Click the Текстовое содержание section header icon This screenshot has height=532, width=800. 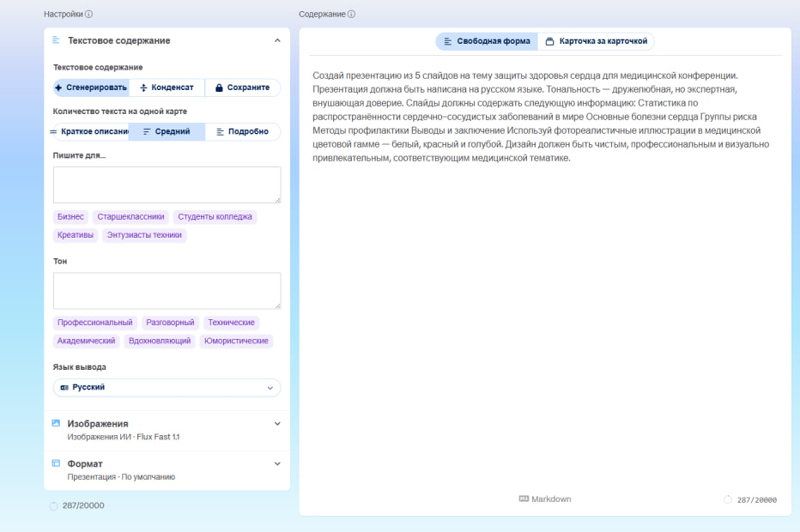(56, 40)
